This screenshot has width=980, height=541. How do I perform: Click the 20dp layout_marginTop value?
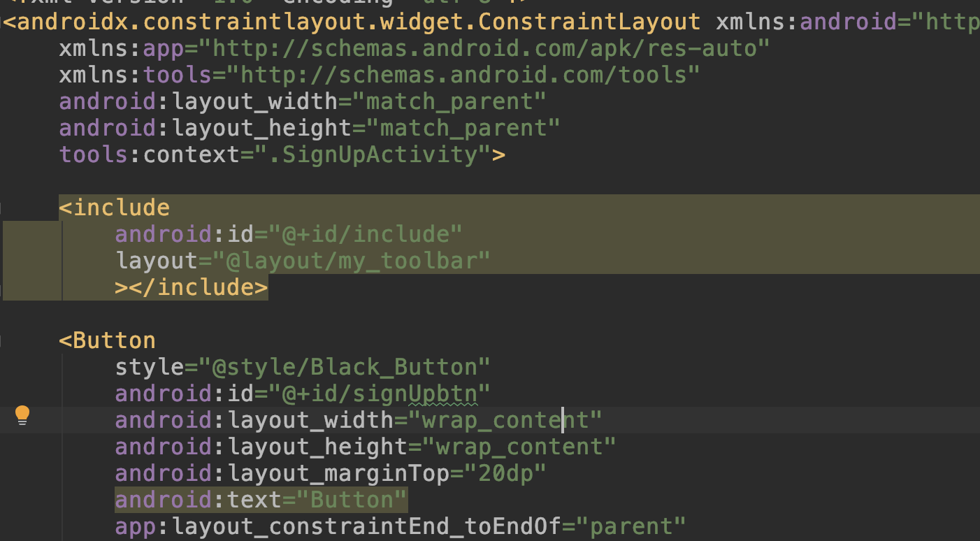pyautogui.click(x=500, y=473)
